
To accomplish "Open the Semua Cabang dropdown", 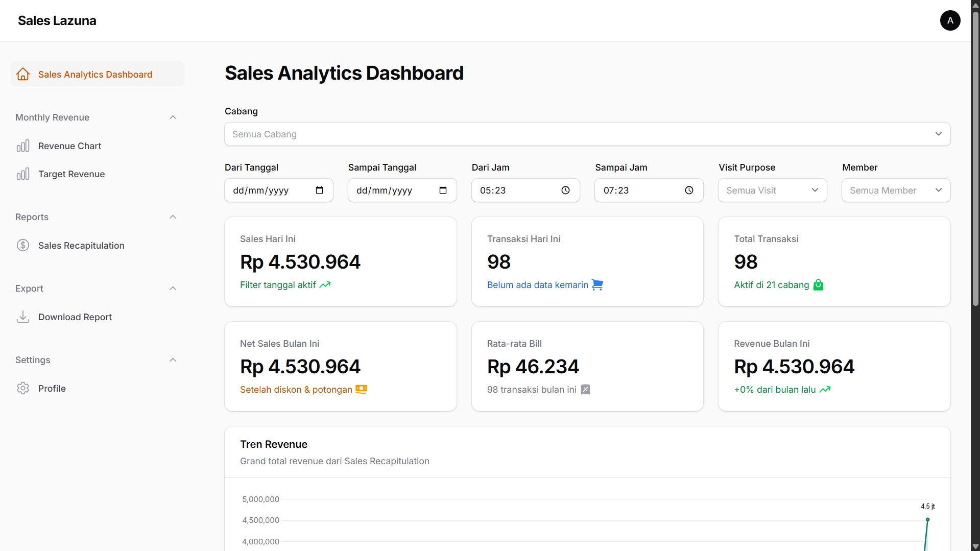I will [x=587, y=134].
